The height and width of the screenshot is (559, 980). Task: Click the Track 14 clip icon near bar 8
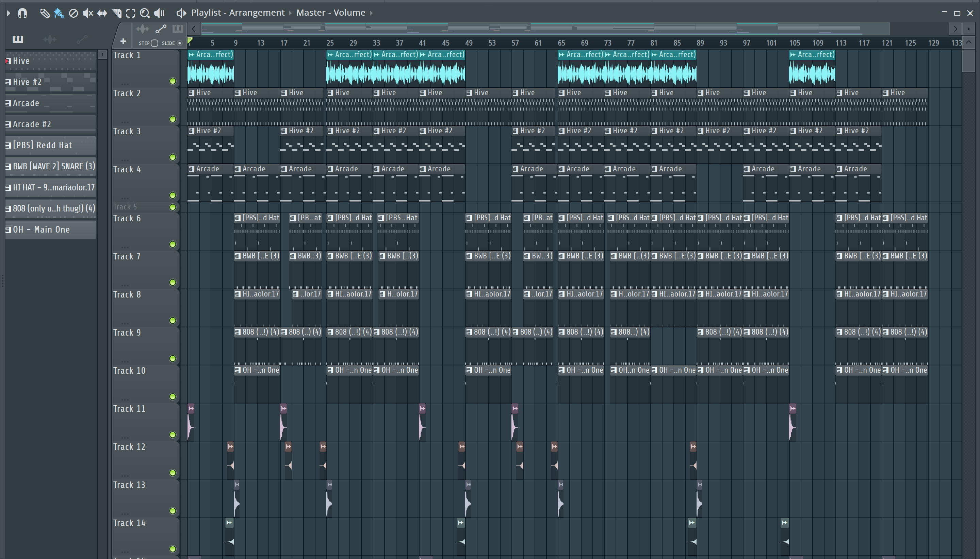pos(229,523)
